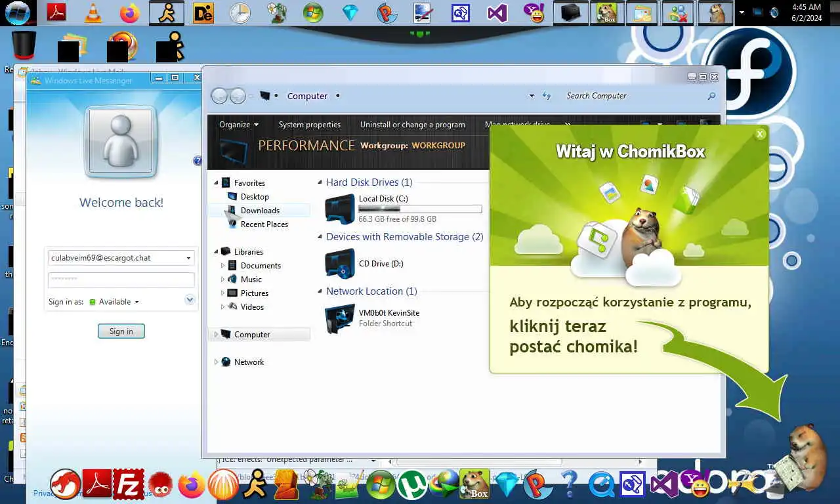Open address bar history dropdown
The image size is (840, 504).
(532, 96)
